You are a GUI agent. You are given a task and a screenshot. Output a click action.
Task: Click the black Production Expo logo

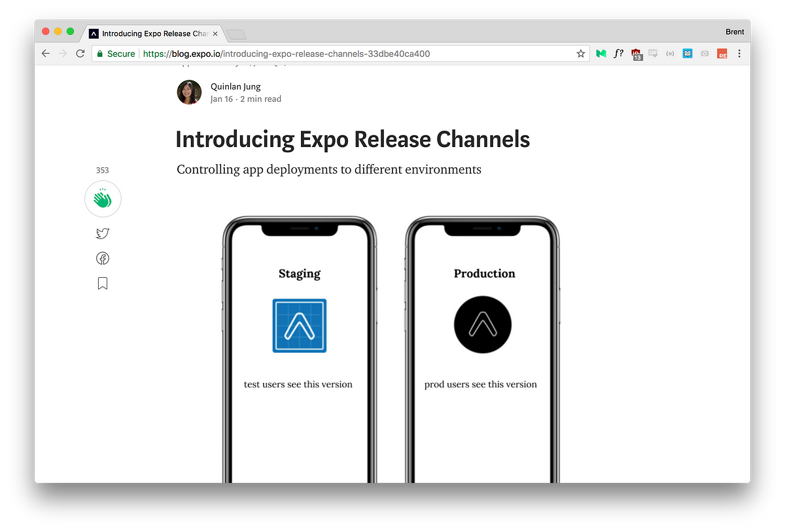coord(483,325)
